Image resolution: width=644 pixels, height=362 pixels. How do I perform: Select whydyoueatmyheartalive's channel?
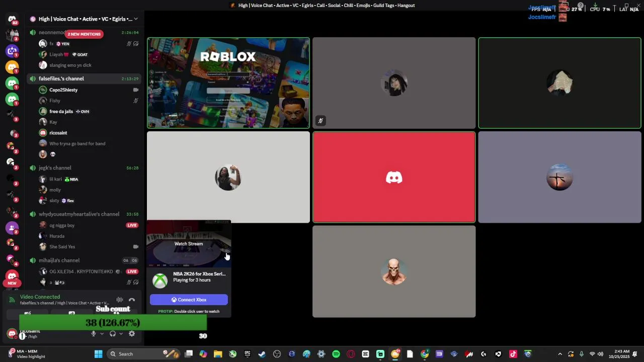tap(84, 214)
